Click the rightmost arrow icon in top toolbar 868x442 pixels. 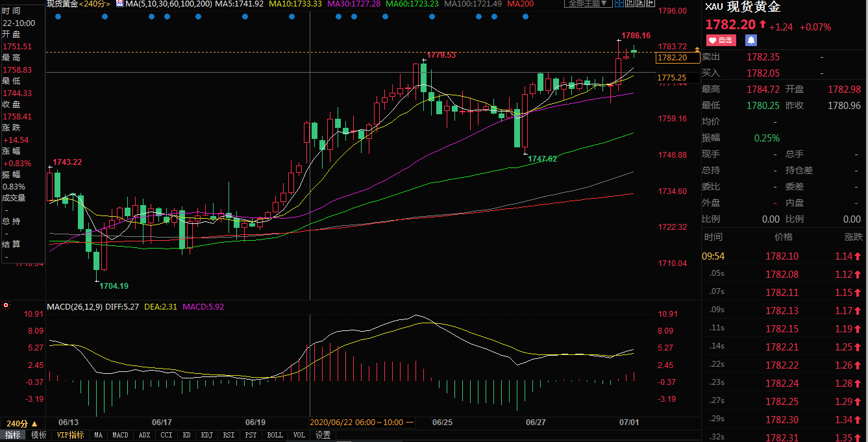(651, 4)
